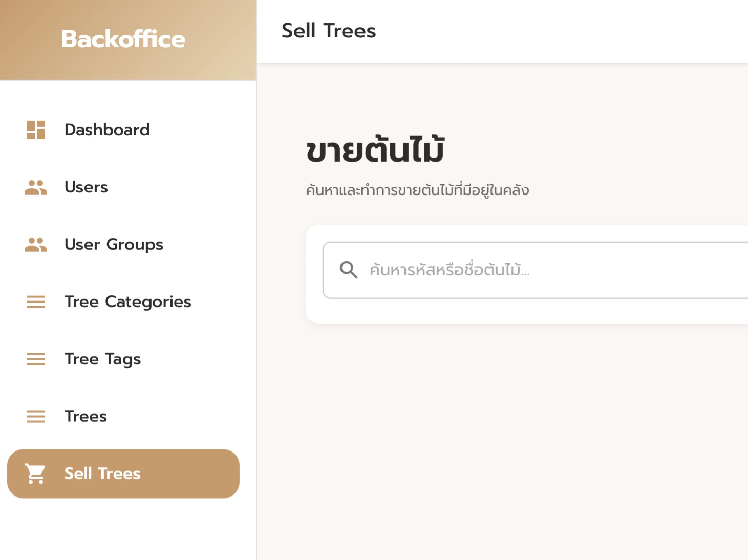Select the highlighted Sell Trees label
This screenshot has height=560, width=748.
102,474
